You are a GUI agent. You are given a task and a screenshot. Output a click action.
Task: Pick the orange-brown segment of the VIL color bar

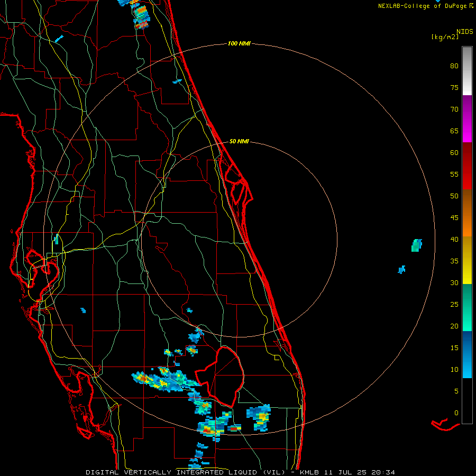coord(467,213)
